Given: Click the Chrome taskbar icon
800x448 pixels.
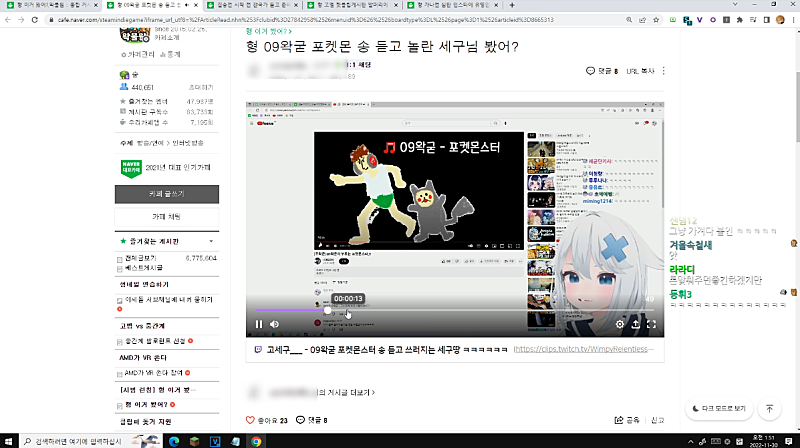Looking at the screenshot, I should [256, 441].
